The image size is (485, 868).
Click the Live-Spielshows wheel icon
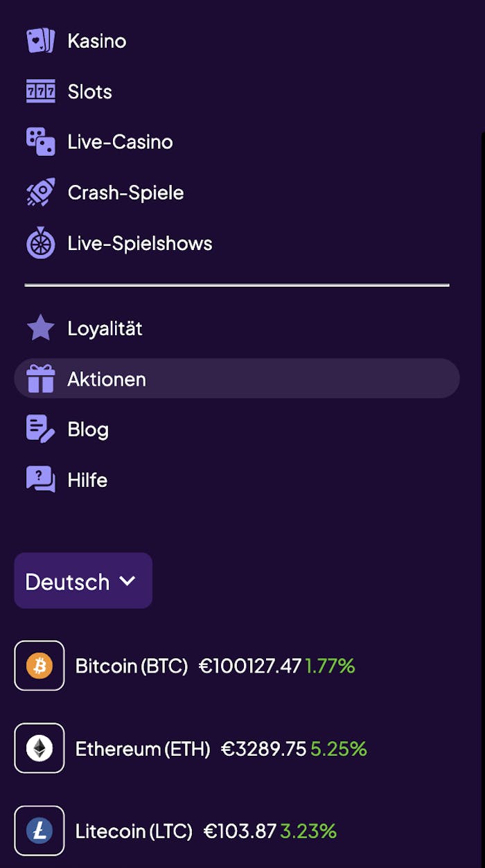click(40, 243)
